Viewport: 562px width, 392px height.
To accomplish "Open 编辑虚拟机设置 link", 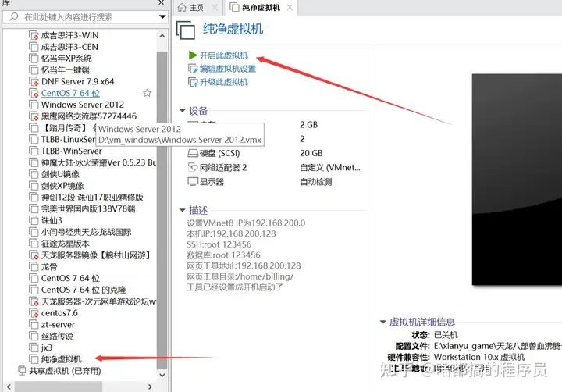I will coord(228,69).
